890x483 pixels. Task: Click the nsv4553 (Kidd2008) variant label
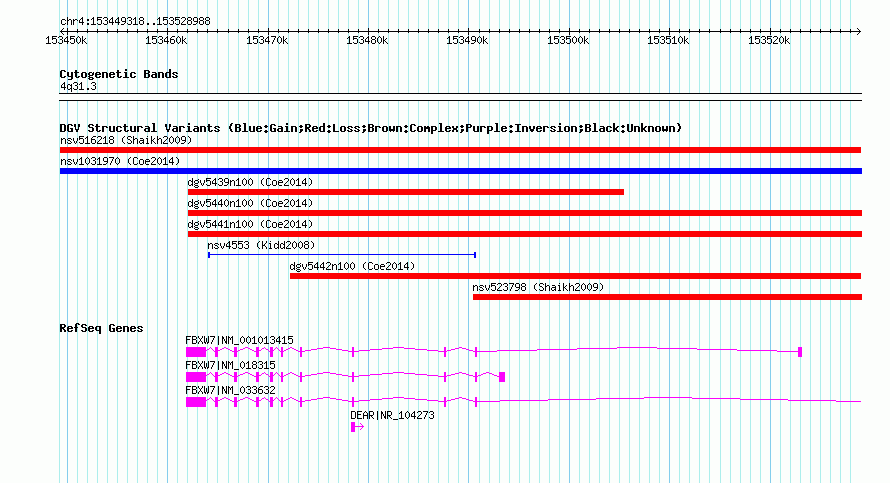261,245
